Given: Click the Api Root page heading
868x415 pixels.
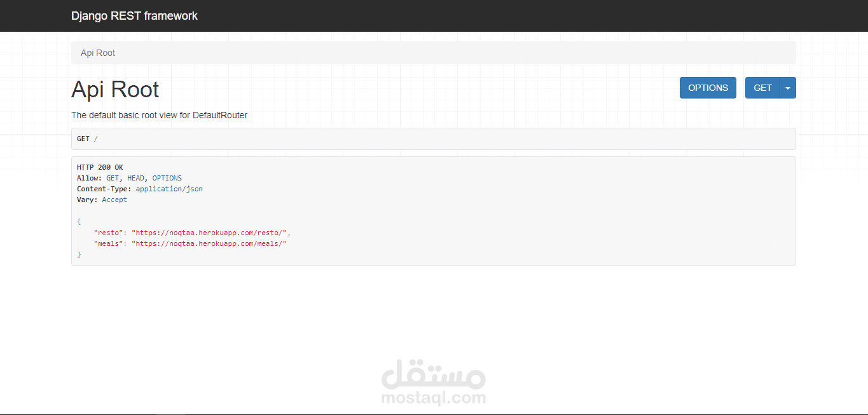Looking at the screenshot, I should 115,89.
